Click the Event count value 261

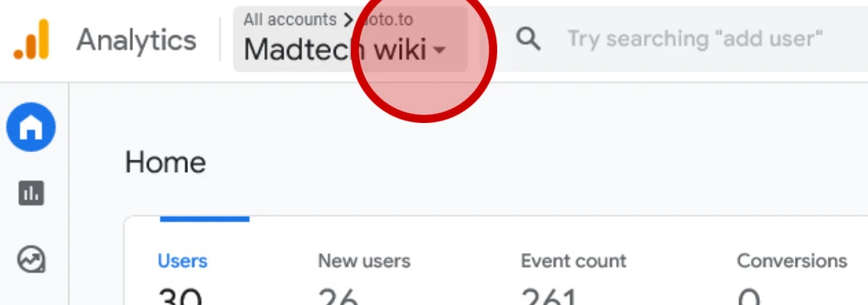(x=549, y=297)
